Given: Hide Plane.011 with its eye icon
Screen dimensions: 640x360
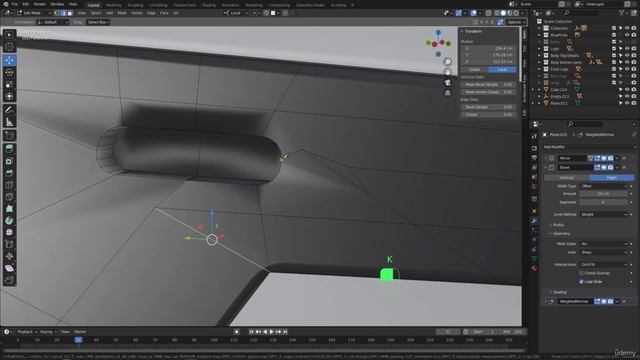Looking at the screenshot, I should 627,104.
